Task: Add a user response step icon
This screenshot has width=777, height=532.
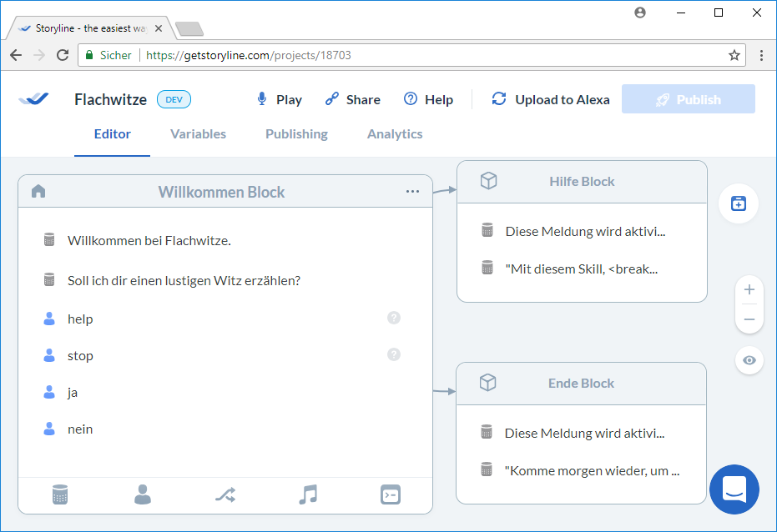Action: [x=143, y=494]
